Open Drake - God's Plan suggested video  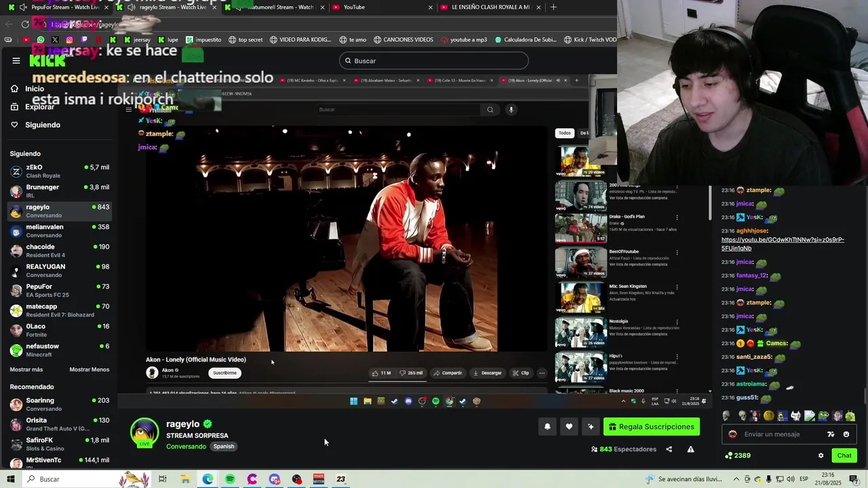(617, 229)
